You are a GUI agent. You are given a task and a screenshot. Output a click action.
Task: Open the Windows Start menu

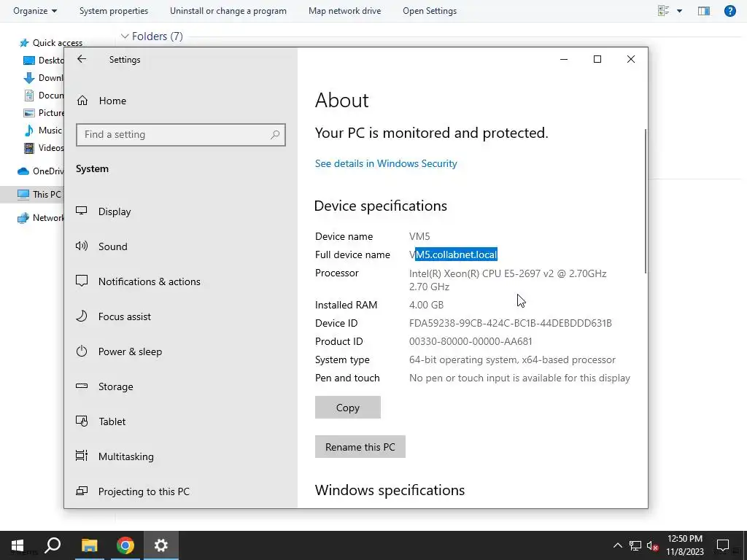coord(18,545)
